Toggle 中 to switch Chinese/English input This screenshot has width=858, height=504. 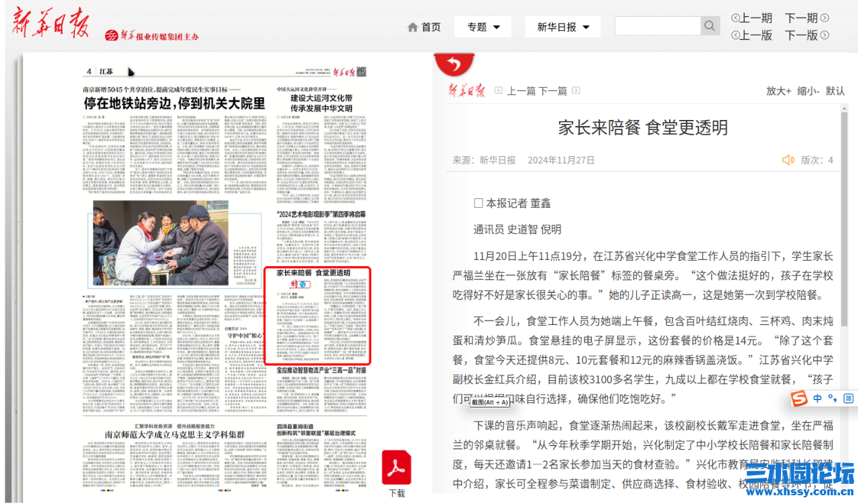click(818, 398)
